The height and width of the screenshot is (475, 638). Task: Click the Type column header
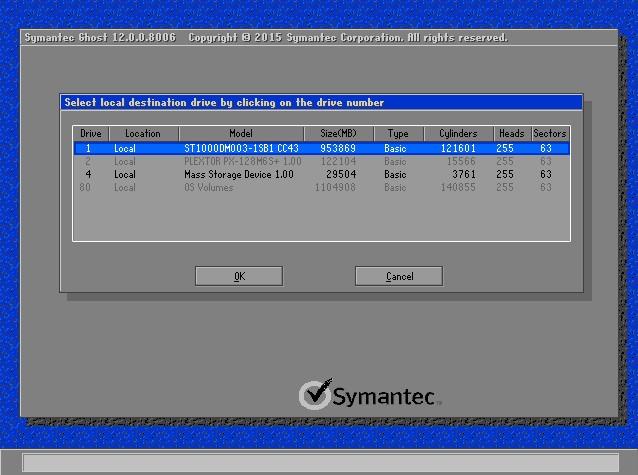(398, 134)
